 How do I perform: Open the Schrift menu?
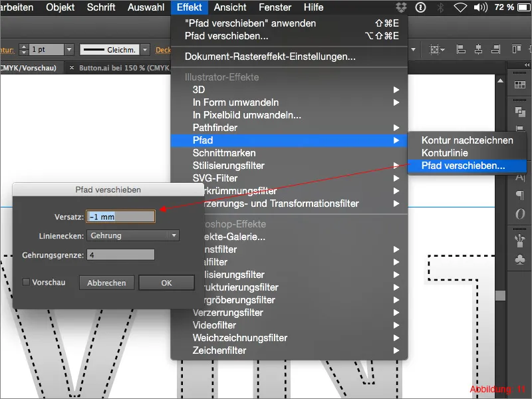tap(101, 7)
